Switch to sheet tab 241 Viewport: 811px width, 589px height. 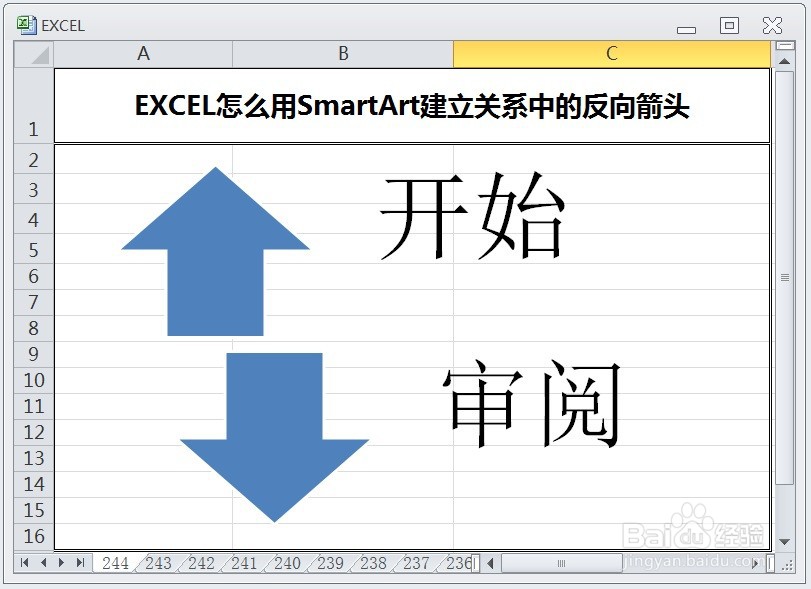tap(244, 563)
